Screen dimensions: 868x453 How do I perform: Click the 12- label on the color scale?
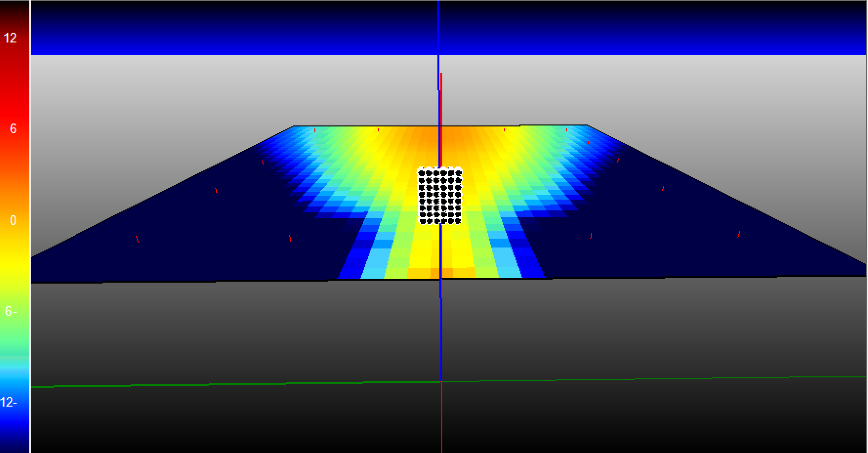click(9, 402)
